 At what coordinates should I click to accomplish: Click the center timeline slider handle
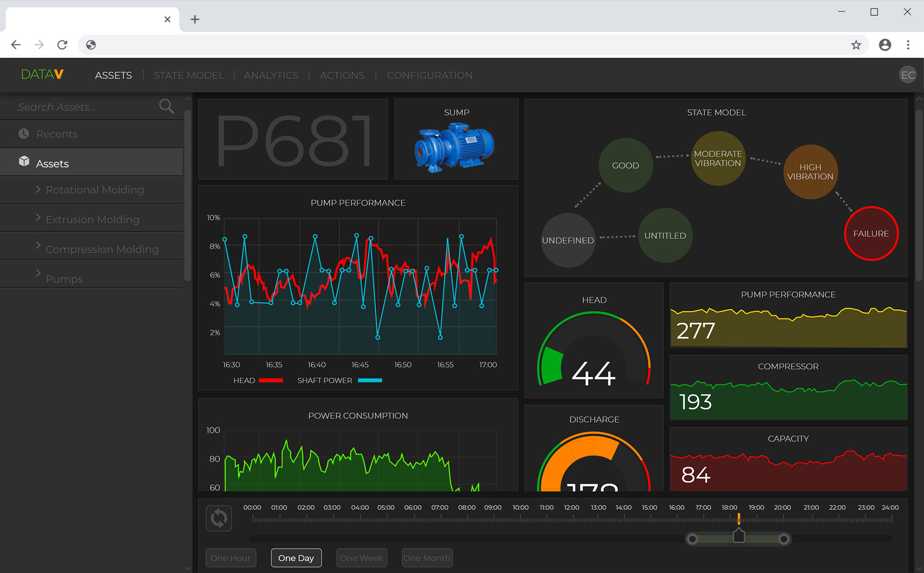(x=739, y=536)
